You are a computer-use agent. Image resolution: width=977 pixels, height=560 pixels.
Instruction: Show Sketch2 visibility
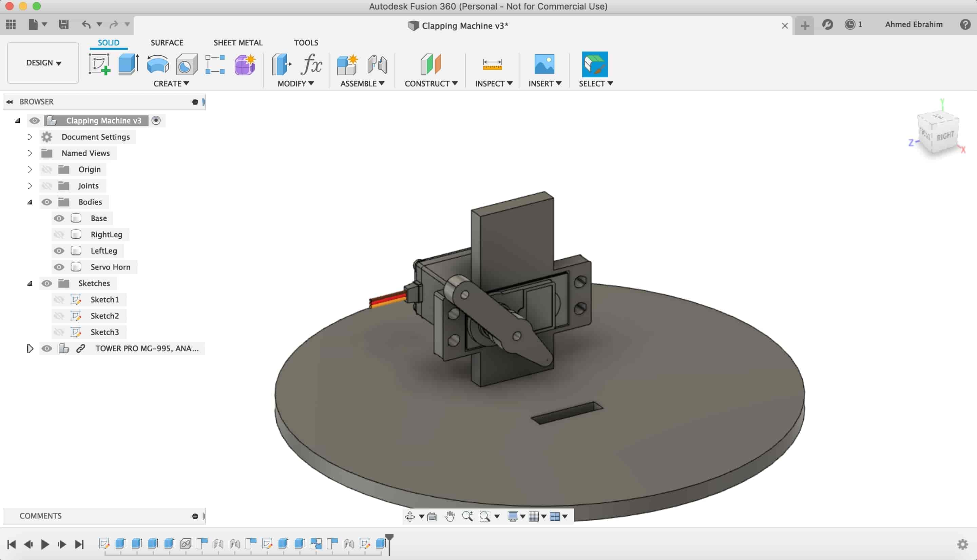(59, 316)
